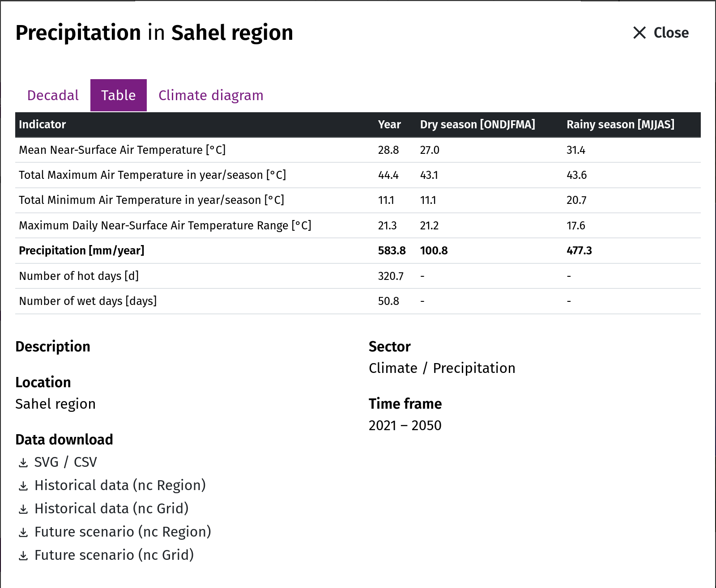Screen dimensions: 716x588
Task: Click the rainy season precipitation value 477.3
Action: (579, 250)
